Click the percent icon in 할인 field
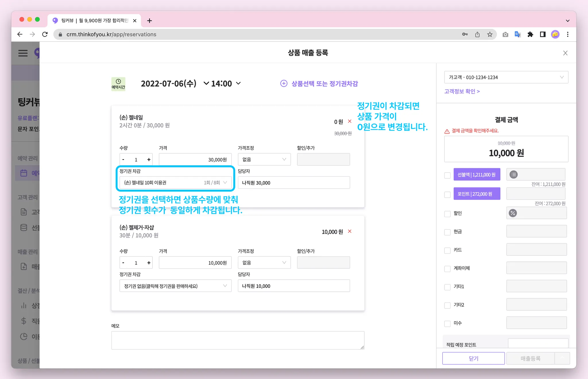Viewport: 588px width, 379px height. (x=513, y=213)
